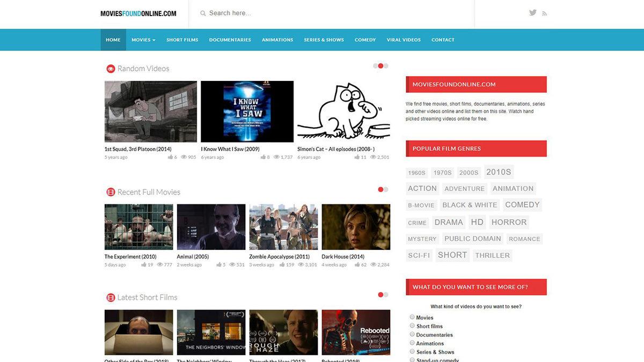This screenshot has width=644, height=362.
Task: Select the Documentaries radio button
Action: (412, 334)
